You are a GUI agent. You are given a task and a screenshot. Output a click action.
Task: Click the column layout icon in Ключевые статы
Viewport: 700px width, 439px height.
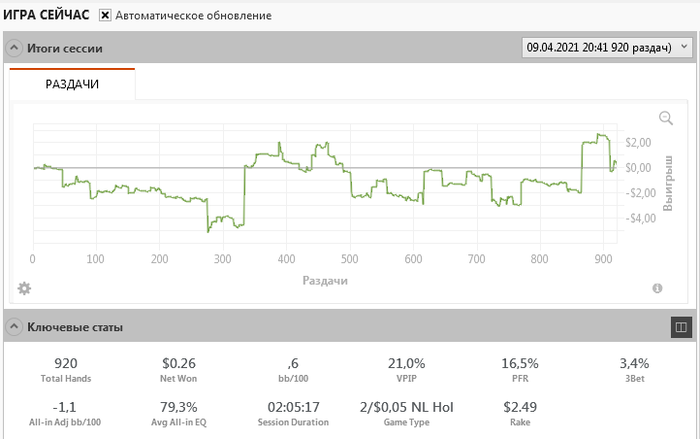click(679, 326)
